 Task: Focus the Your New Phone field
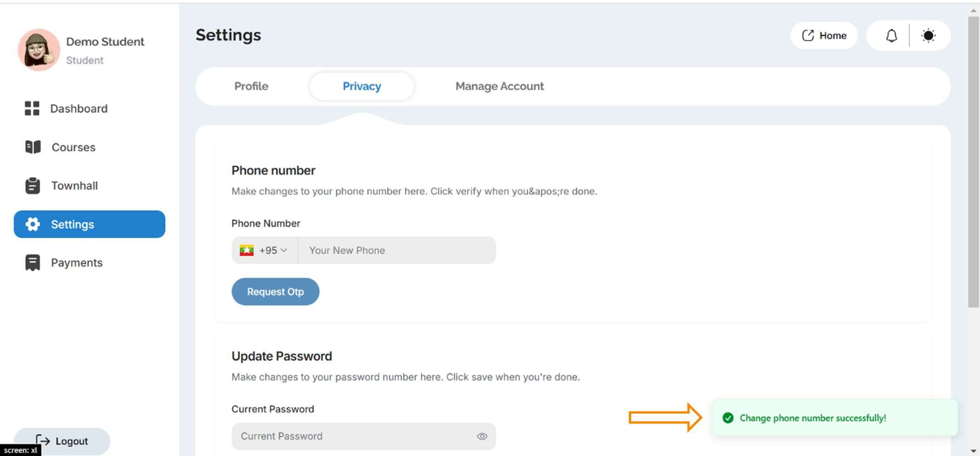[x=397, y=250]
